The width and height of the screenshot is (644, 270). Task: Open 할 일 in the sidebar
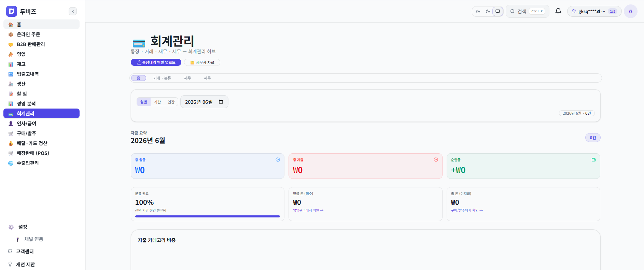pyautogui.click(x=41, y=94)
